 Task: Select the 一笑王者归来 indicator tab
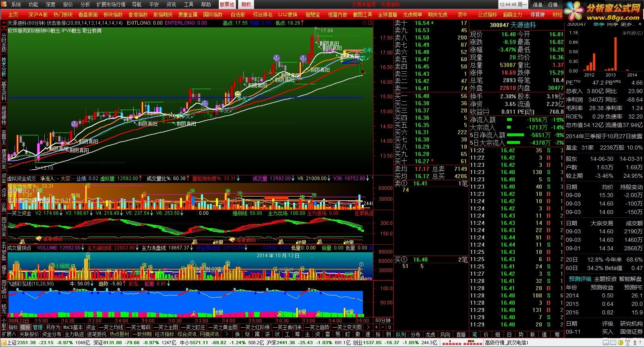[x=288, y=327]
